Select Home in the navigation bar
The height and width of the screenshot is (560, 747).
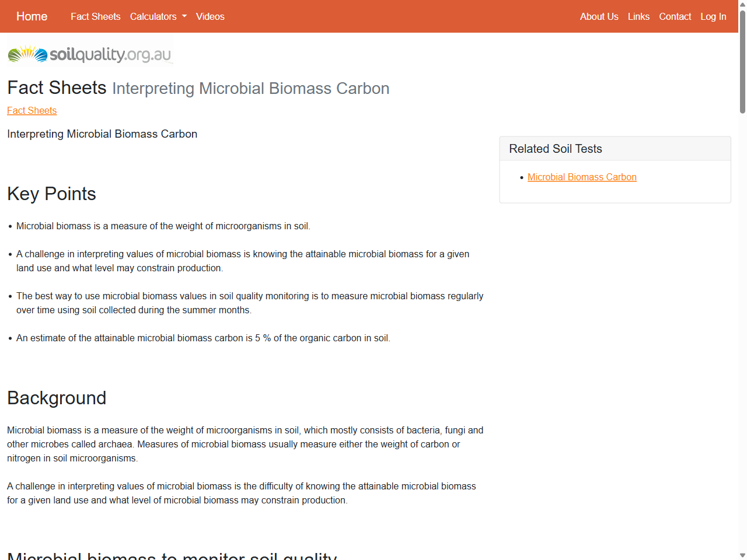32,16
